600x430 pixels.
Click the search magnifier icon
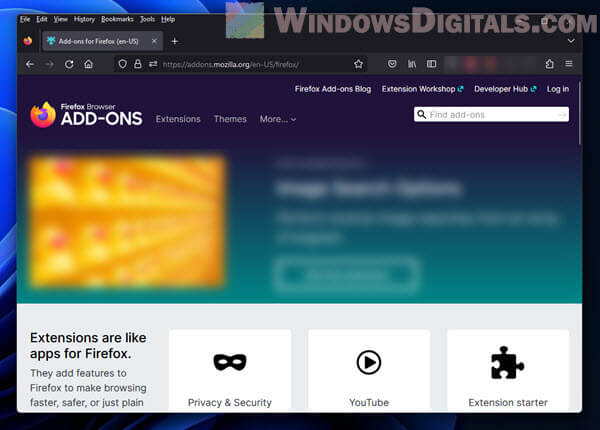pos(421,114)
